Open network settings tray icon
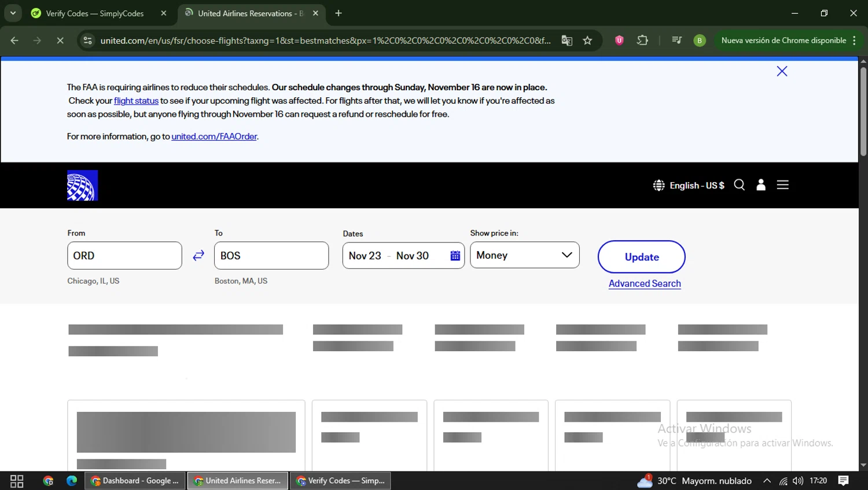 click(783, 481)
